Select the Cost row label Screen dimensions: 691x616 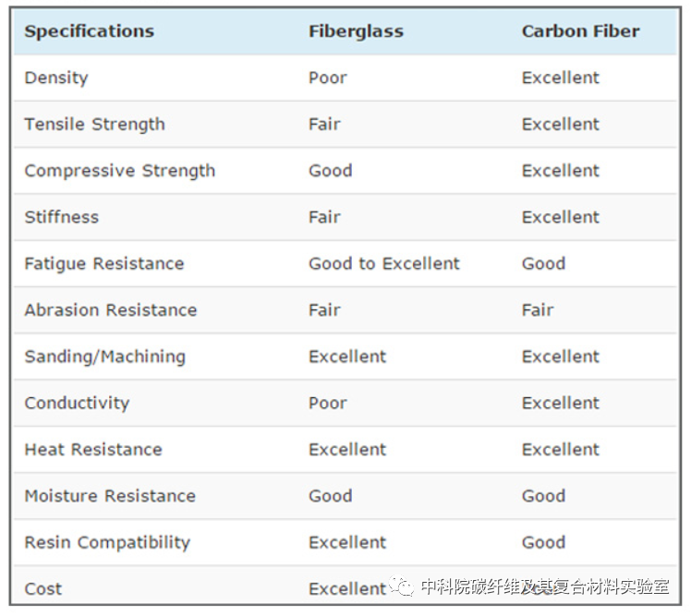(x=43, y=589)
